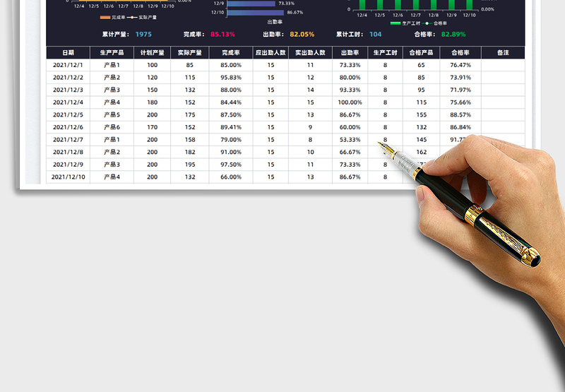Select the 86.67% attendance bar in chart
Screen dimensions: 565x392
255,12
